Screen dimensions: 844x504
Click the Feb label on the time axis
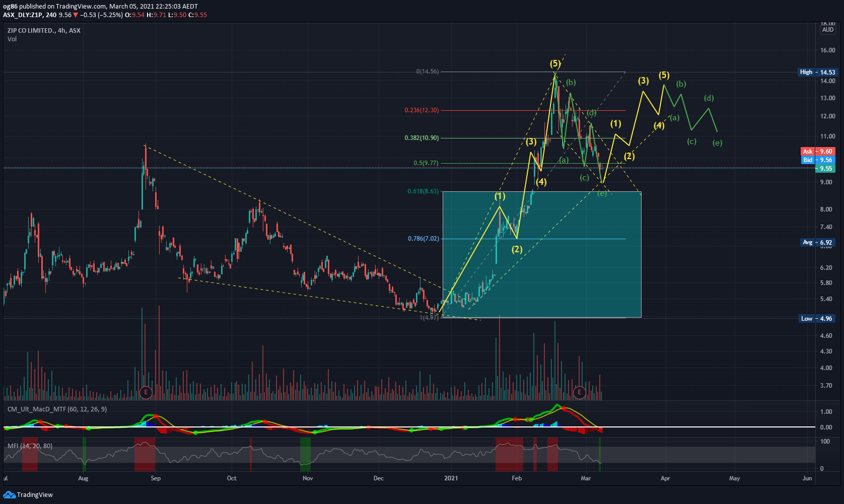pyautogui.click(x=517, y=478)
